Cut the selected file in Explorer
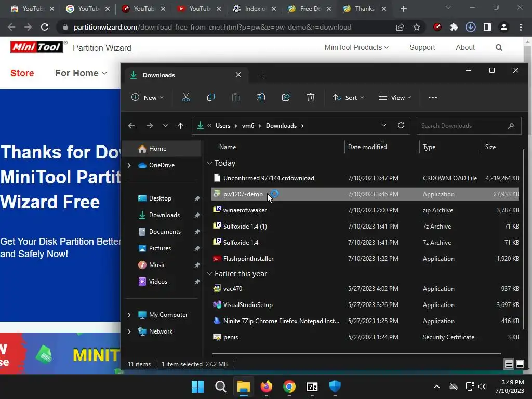 click(185, 98)
